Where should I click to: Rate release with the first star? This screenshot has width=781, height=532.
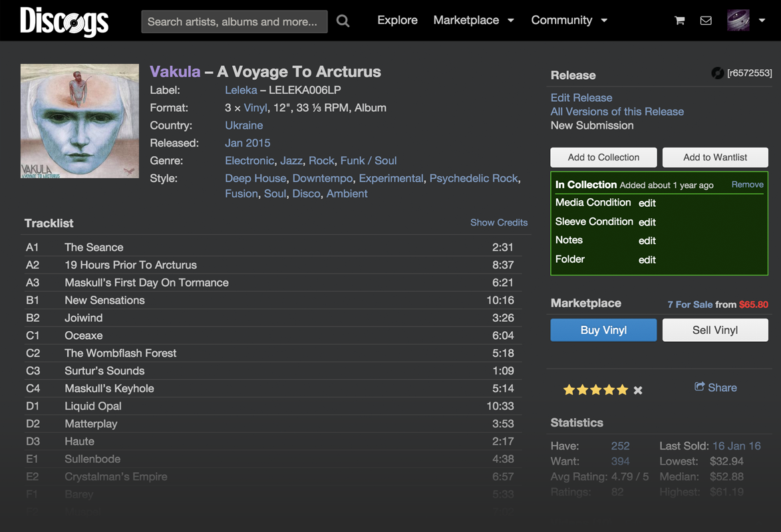pos(569,390)
